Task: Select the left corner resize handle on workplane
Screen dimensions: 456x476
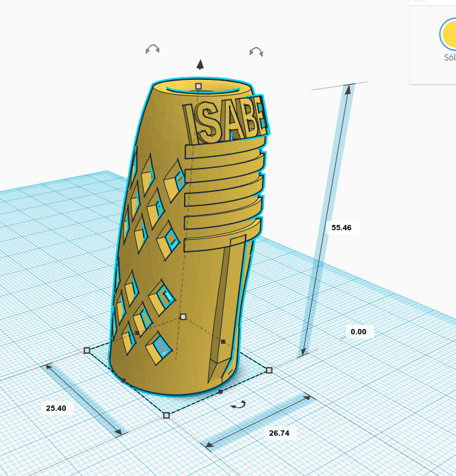Action: pos(87,350)
